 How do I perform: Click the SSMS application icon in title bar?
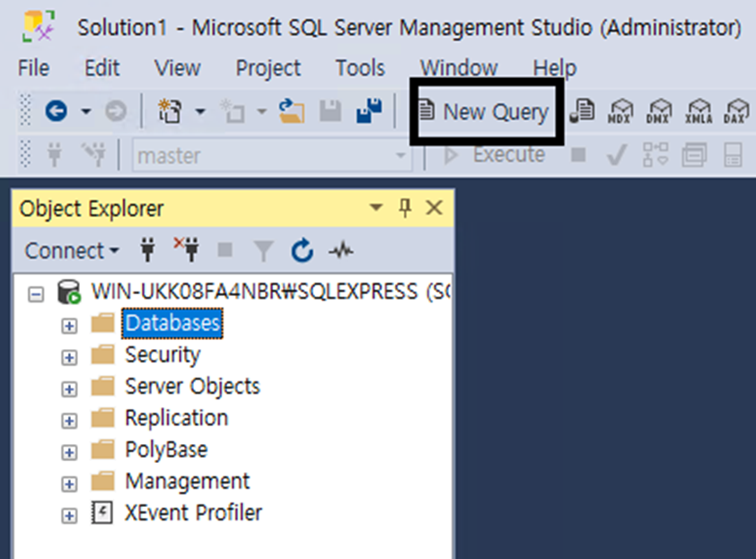[x=39, y=27]
